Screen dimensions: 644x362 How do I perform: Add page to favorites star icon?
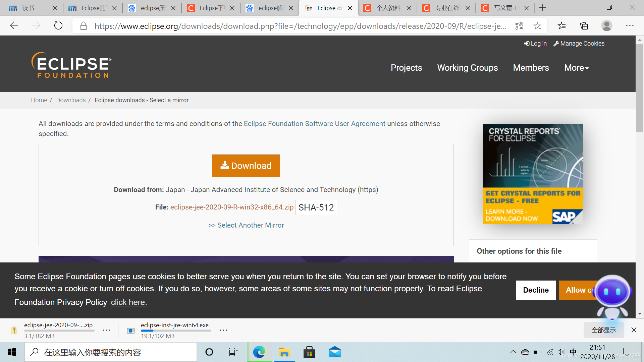point(537,26)
